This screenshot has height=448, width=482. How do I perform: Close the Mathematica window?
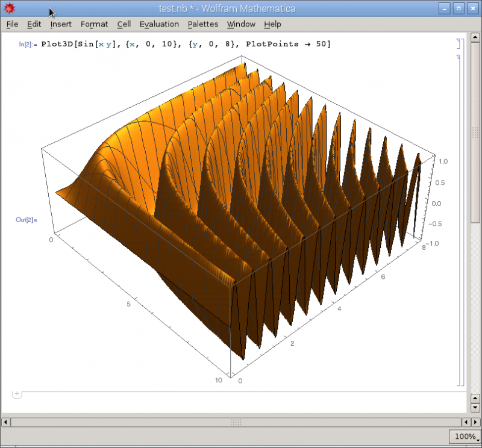pos(473,8)
